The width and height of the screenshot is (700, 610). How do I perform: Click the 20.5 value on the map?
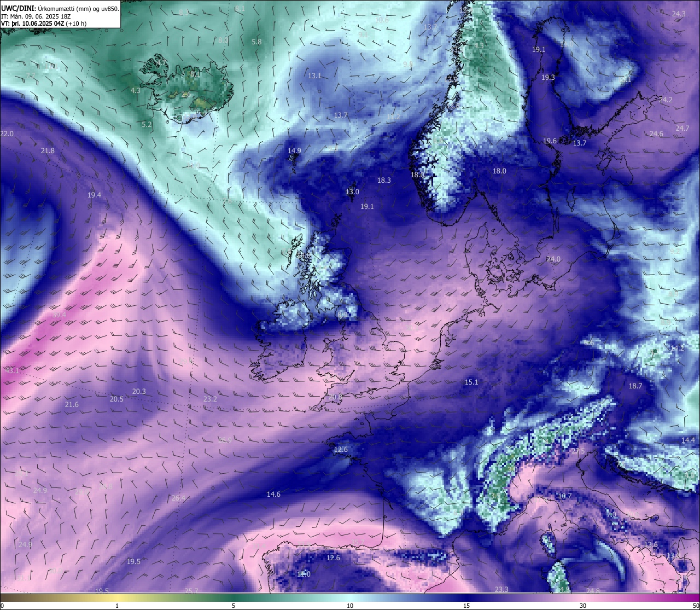point(116,399)
